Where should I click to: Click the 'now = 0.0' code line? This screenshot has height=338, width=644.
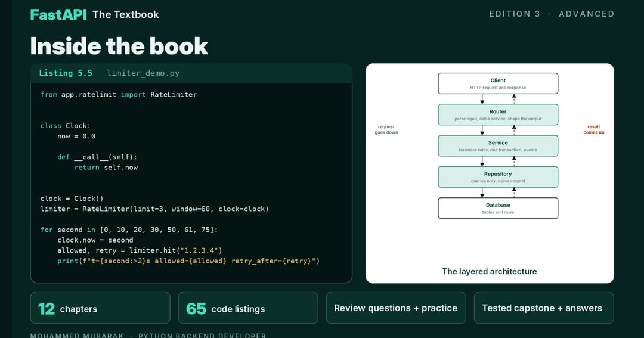click(x=76, y=136)
